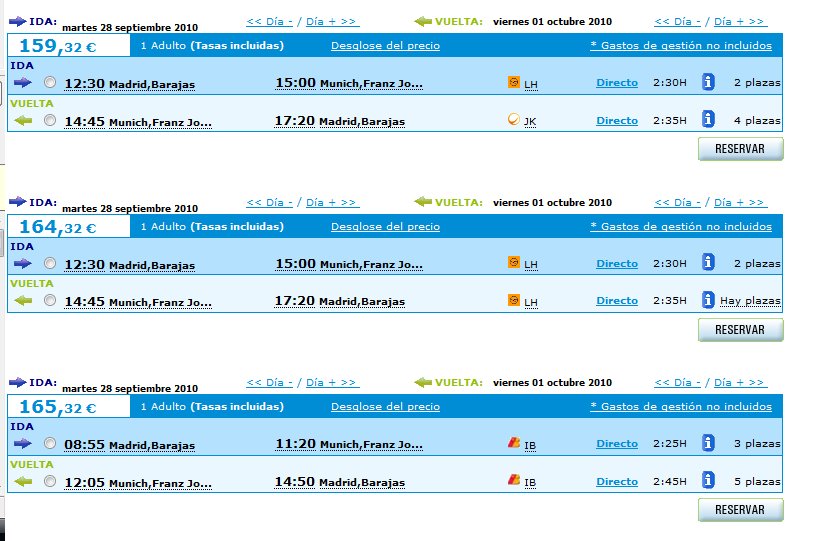Select 08:55 outbound flight in 165,32 € offer

[50, 443]
